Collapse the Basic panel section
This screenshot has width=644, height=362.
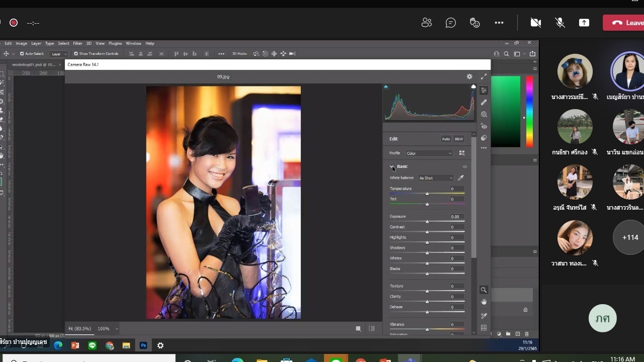pos(392,166)
